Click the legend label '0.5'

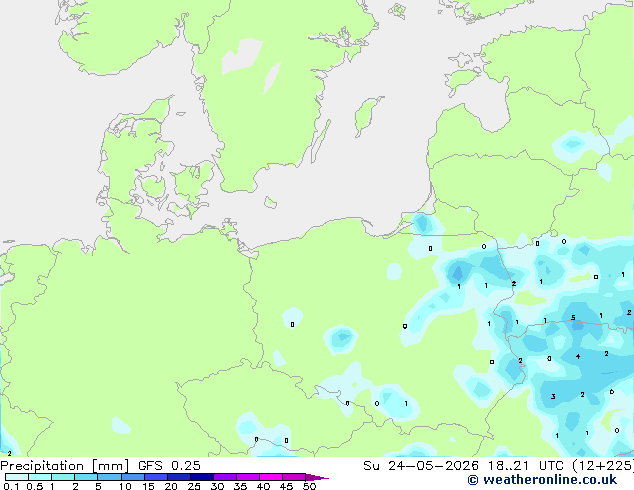pyautogui.click(x=35, y=486)
